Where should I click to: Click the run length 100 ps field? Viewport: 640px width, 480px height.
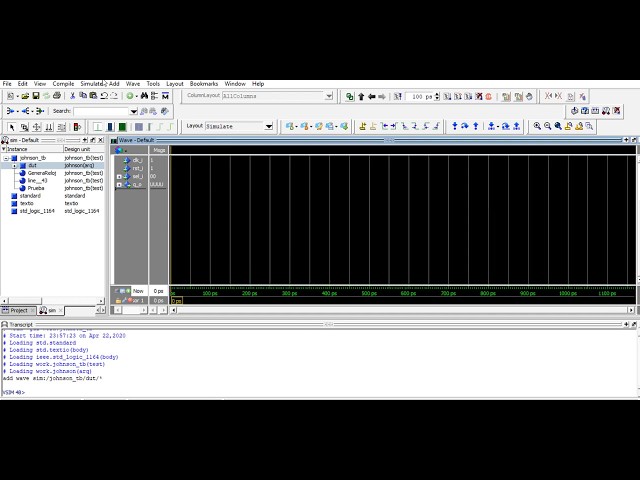(x=419, y=97)
